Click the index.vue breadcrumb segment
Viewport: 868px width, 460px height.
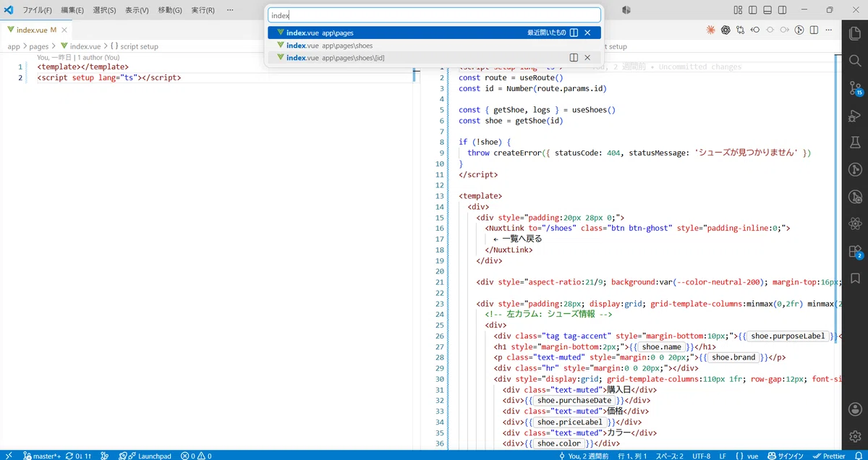[80, 46]
